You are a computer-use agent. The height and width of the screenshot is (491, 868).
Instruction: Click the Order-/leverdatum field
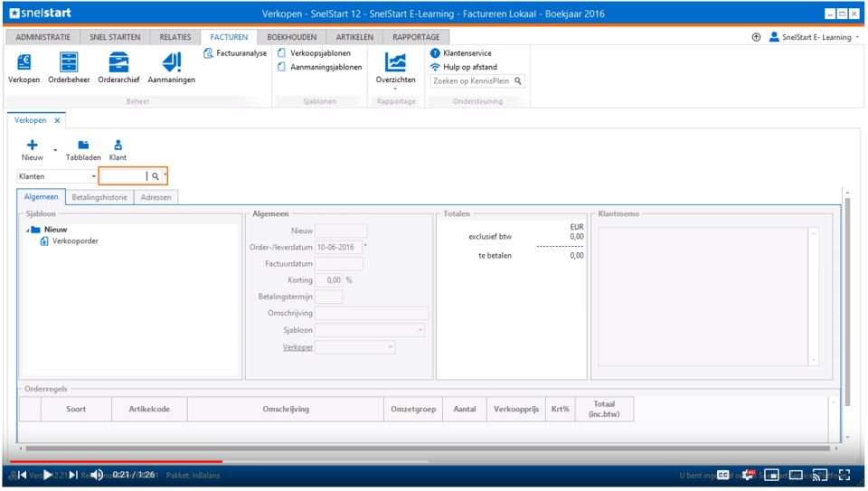[x=338, y=247]
